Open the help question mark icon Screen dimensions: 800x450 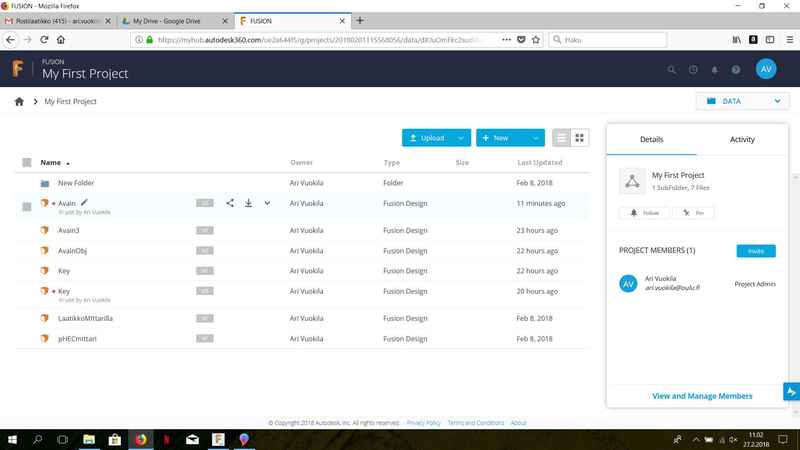click(x=736, y=70)
